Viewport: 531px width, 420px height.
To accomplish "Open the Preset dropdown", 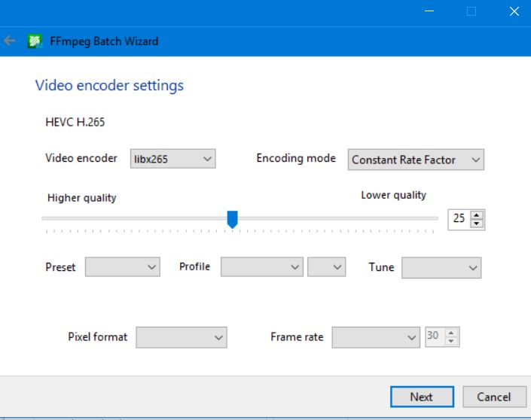I will click(x=122, y=267).
